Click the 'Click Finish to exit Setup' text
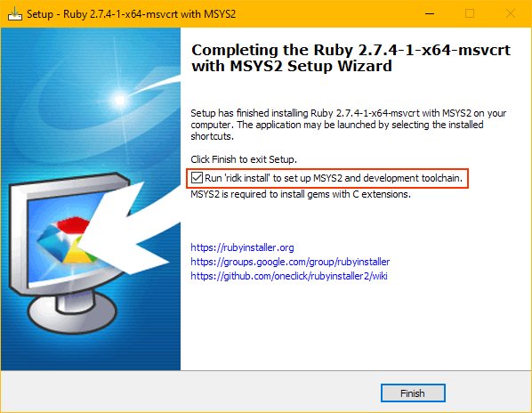The width and height of the screenshot is (532, 413). tap(244, 159)
